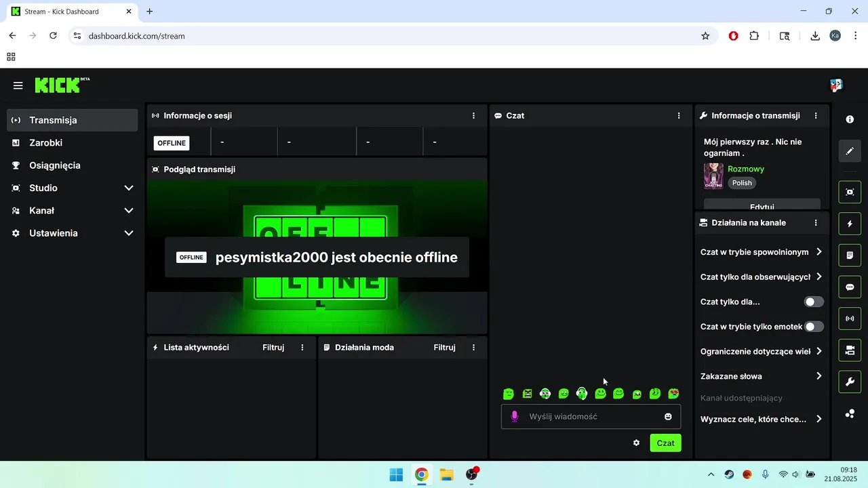Viewport: 868px width, 488px height.
Task: Reload the page in Chrome
Action: click(53, 36)
